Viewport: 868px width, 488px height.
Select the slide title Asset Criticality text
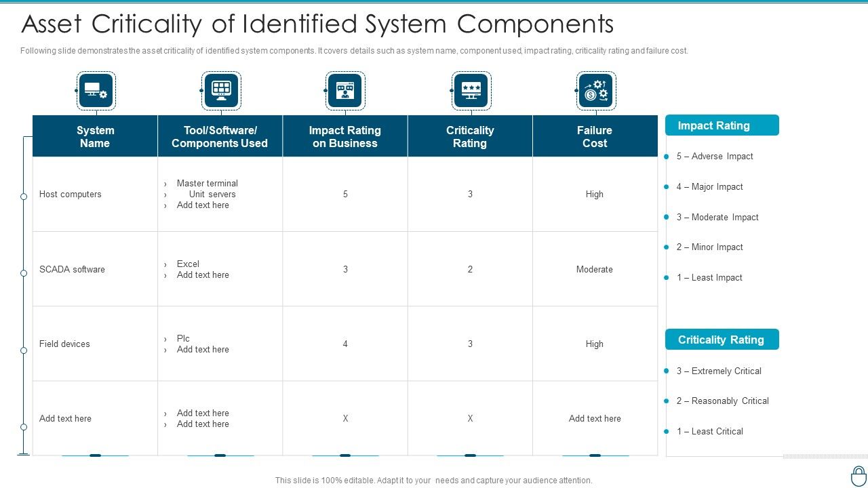point(317,24)
